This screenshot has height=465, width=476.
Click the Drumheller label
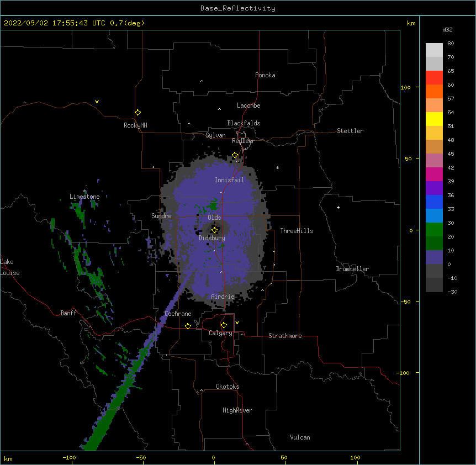pos(352,269)
